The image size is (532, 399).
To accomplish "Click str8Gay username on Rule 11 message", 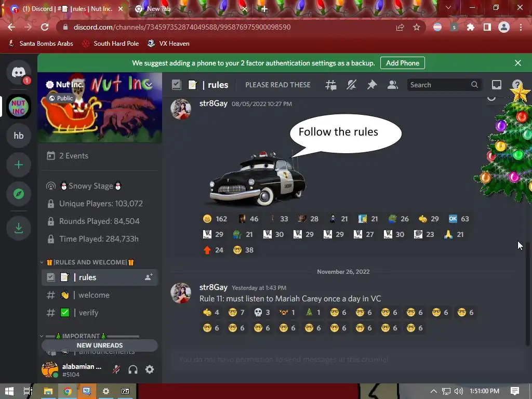I will click(214, 287).
